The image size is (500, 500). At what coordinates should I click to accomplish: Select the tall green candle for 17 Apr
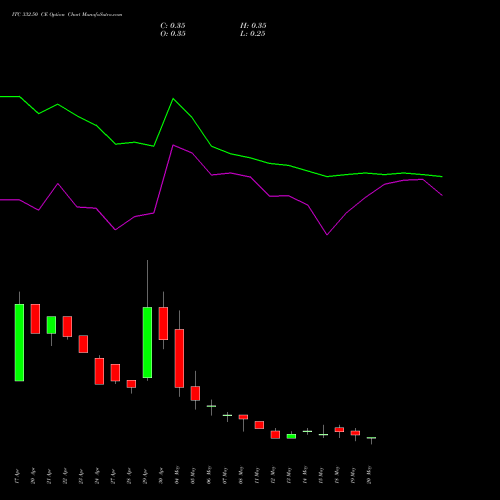tap(19, 342)
